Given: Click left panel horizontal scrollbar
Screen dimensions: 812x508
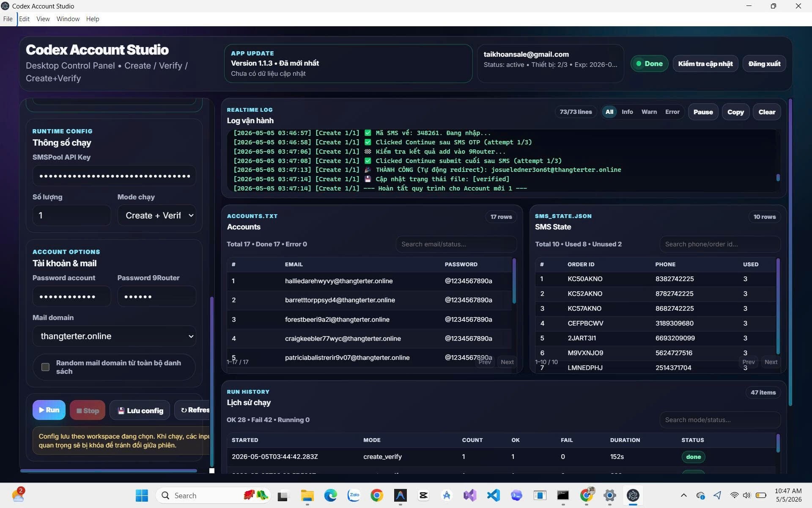Looking at the screenshot, I should (x=109, y=470).
